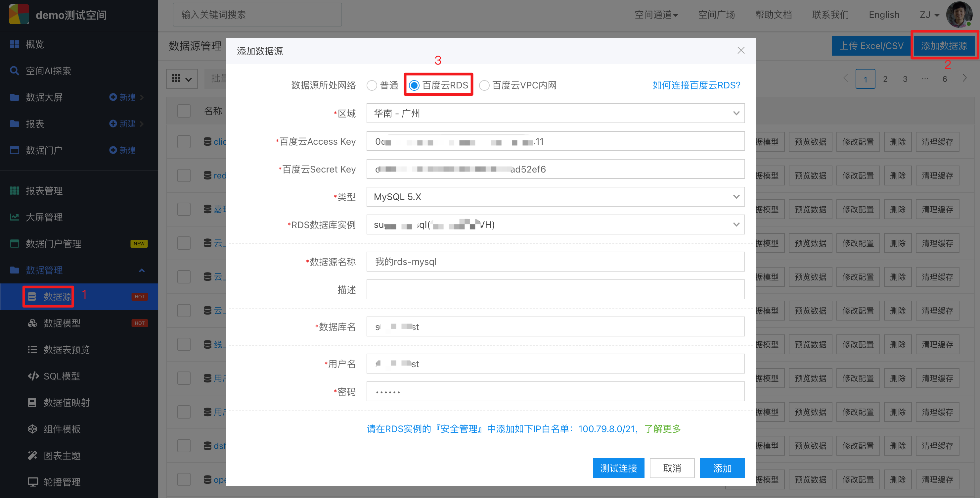980x498 pixels.
Task: Open the user avatar picture
Action: [x=959, y=15]
